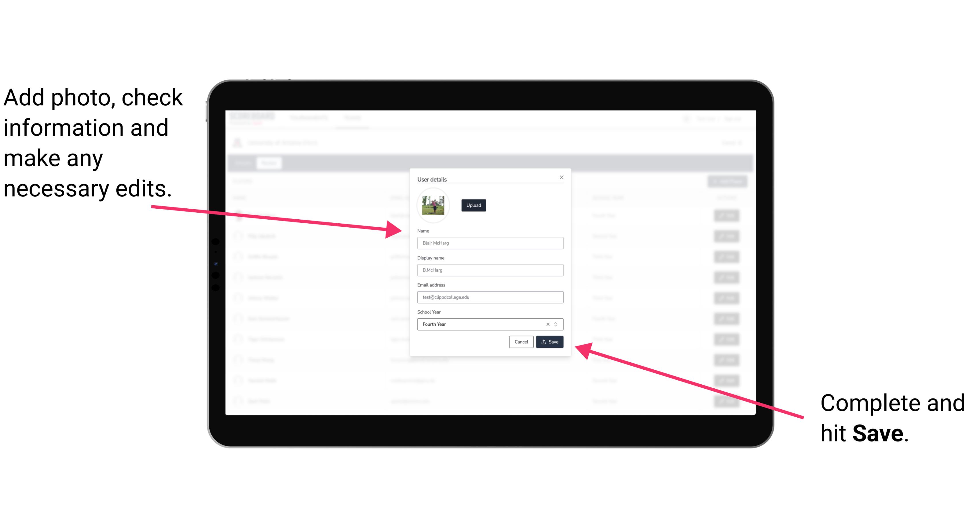
Task: Click the Upload photo icon button
Action: (x=473, y=205)
